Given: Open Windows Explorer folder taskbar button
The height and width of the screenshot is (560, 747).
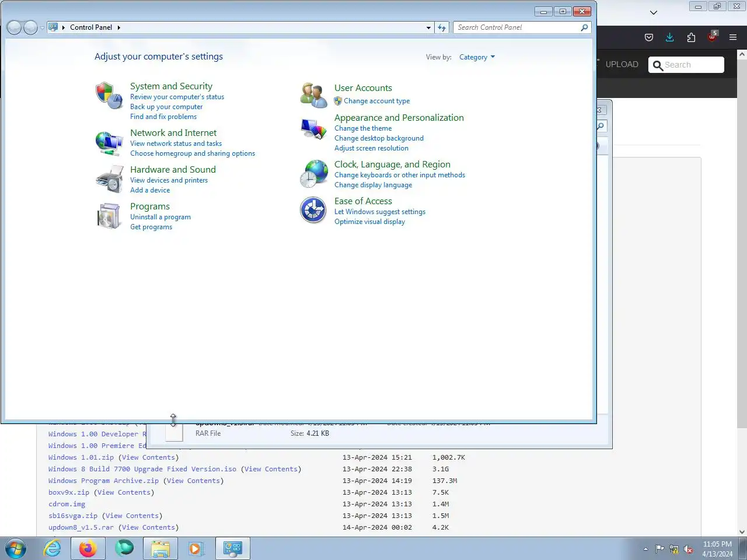Looking at the screenshot, I should [x=160, y=548].
